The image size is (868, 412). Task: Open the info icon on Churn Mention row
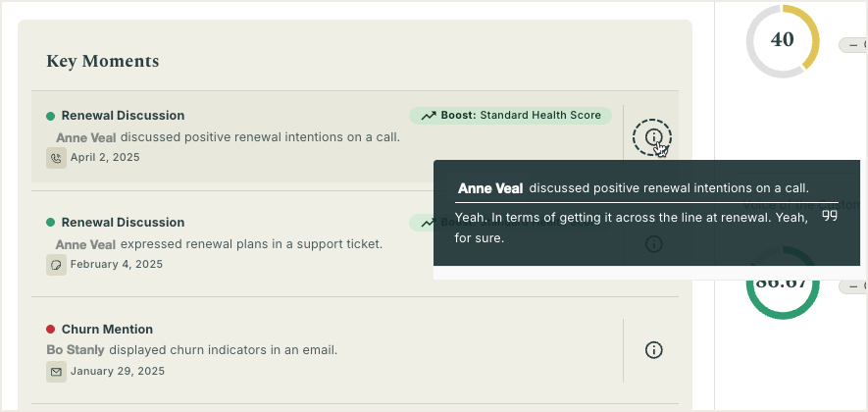click(654, 350)
